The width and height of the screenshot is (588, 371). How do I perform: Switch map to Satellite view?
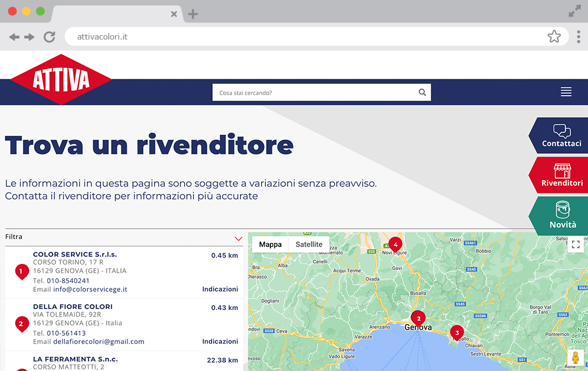(309, 244)
